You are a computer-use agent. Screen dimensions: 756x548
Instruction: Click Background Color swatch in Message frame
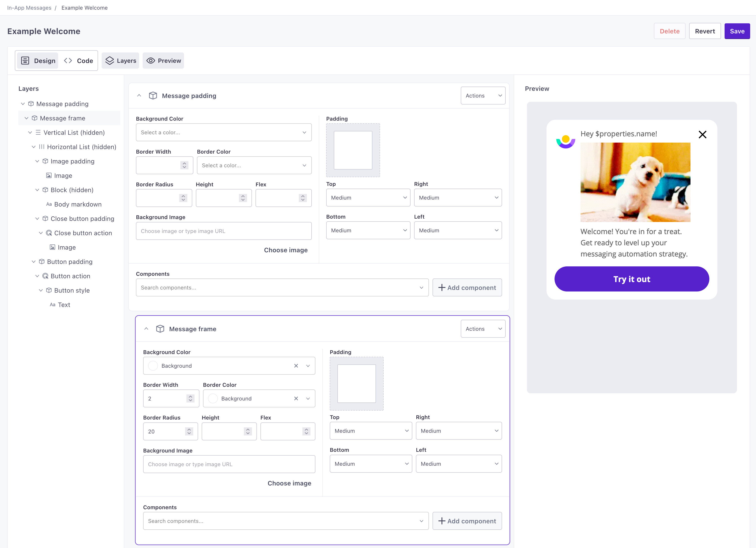point(153,366)
